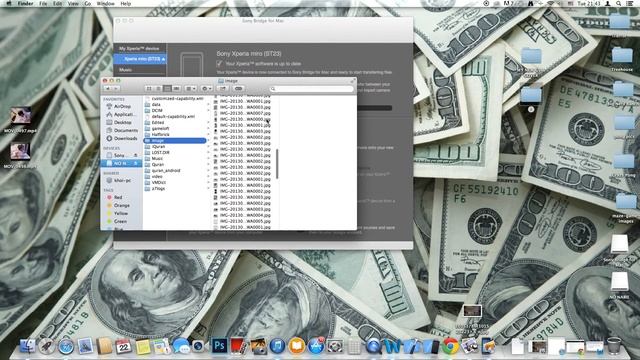Select khoi-pc under Shared
Viewport: 640px width, 360px height.
pyautogui.click(x=122, y=180)
